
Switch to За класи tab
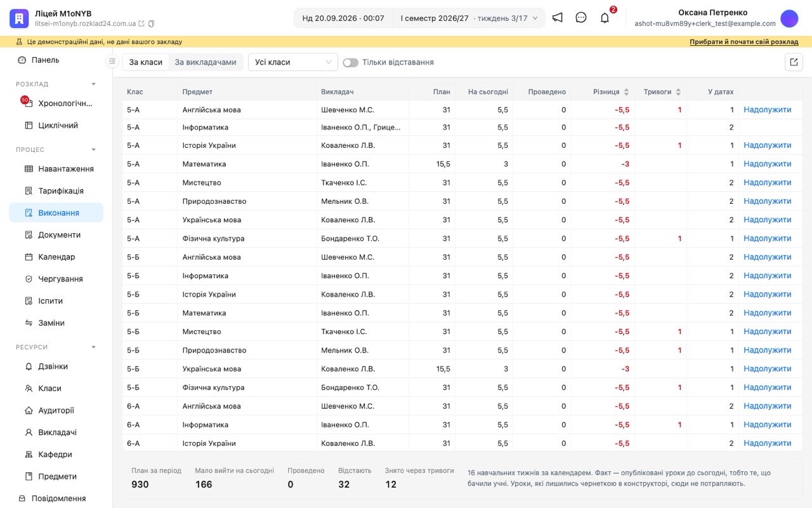[x=146, y=62]
